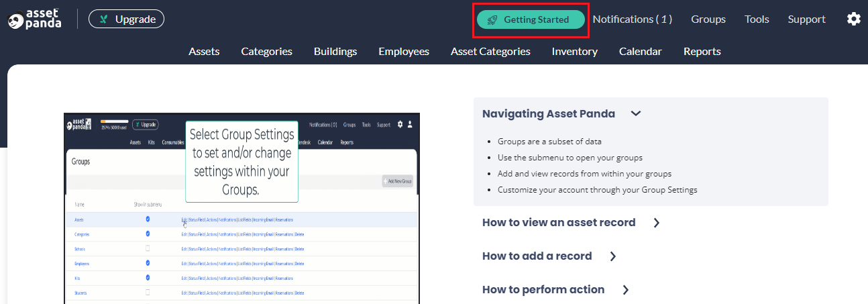Open Notifications ( 1 )

coord(632,19)
